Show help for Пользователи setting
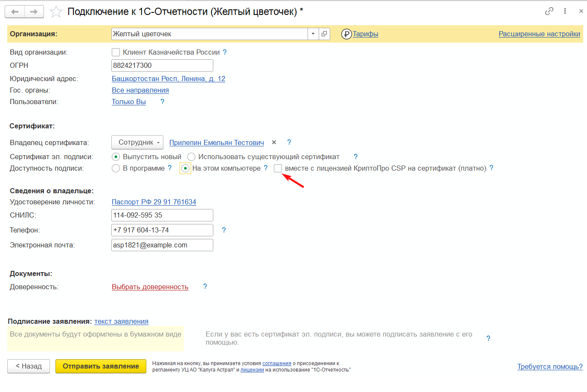The image size is (587, 392). (162, 102)
